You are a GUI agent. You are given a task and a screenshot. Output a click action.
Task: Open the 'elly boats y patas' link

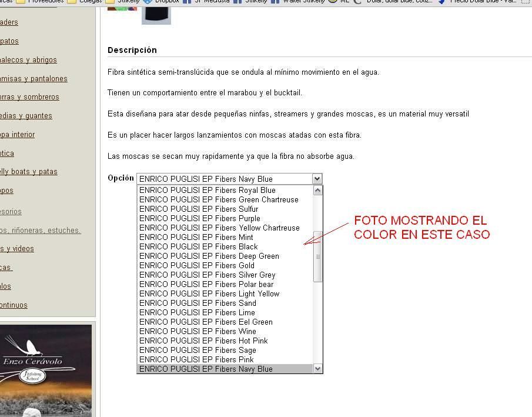[28, 172]
